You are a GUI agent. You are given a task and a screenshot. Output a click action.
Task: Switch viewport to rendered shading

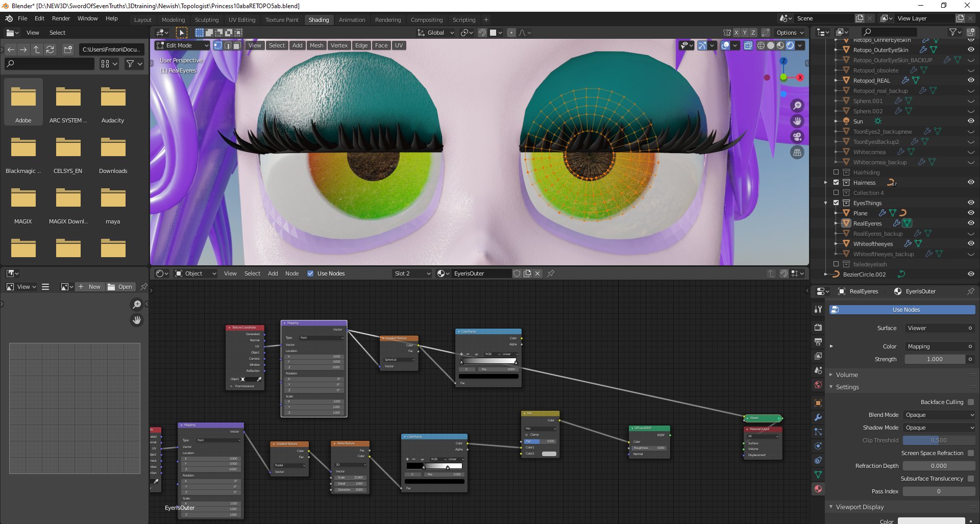coord(790,45)
